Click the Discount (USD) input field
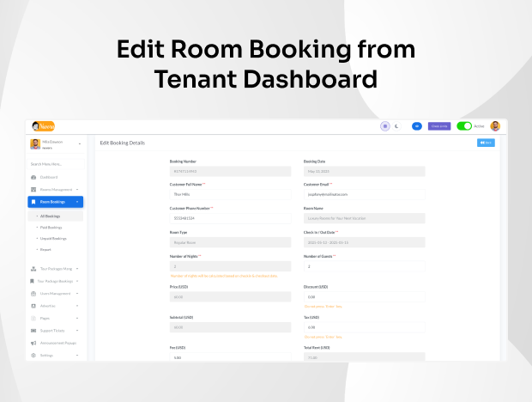 (364, 296)
